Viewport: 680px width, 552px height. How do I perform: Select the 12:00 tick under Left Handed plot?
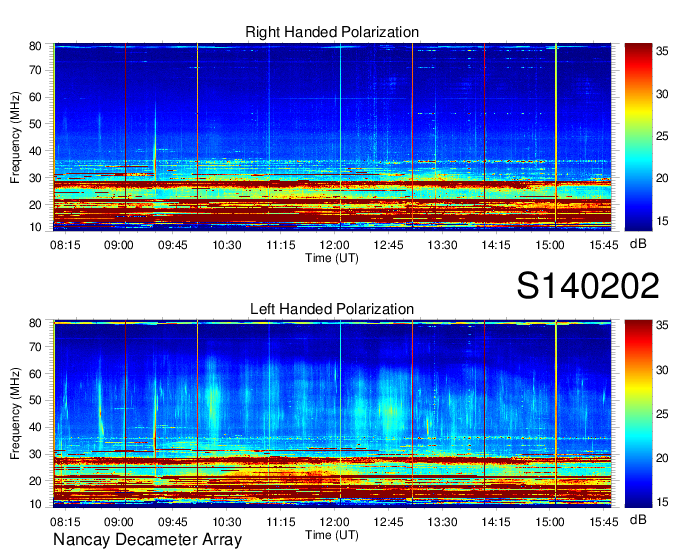334,522
